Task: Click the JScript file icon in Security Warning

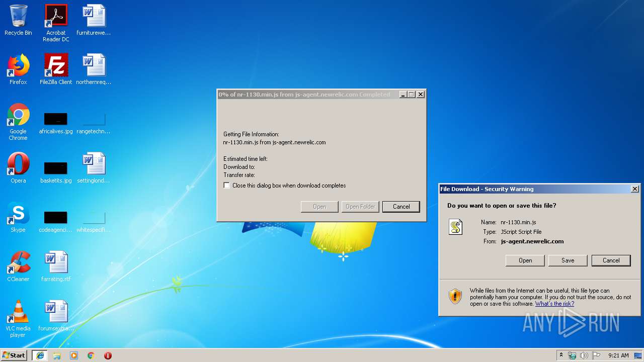Action: [x=456, y=227]
